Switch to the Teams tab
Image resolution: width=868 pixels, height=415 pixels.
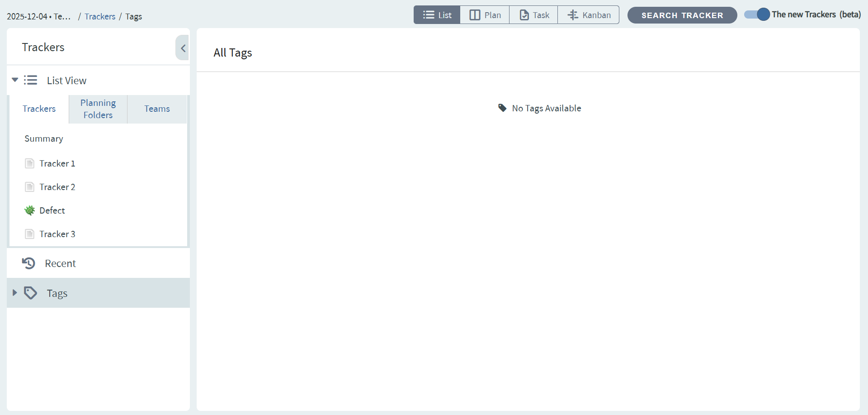coord(157,109)
